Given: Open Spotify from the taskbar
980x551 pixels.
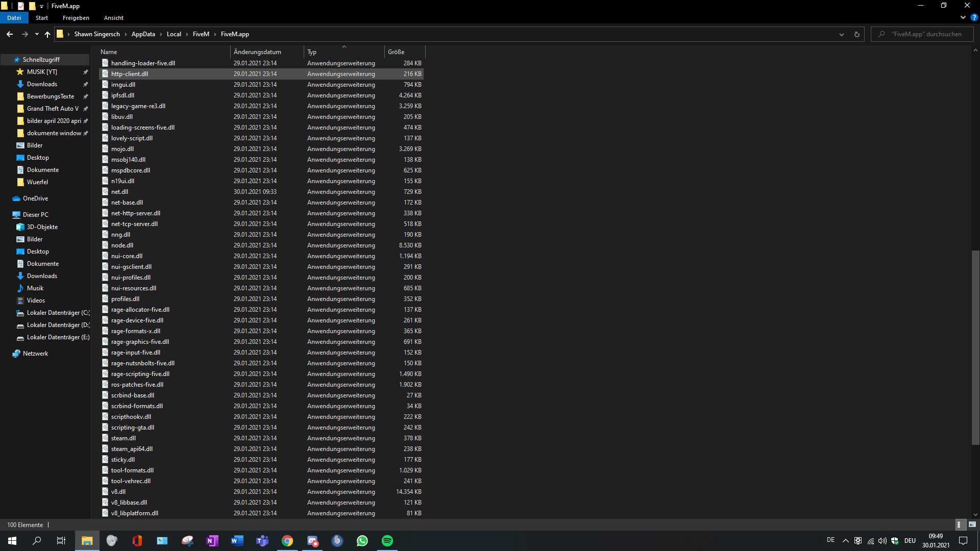Looking at the screenshot, I should 387,541.
